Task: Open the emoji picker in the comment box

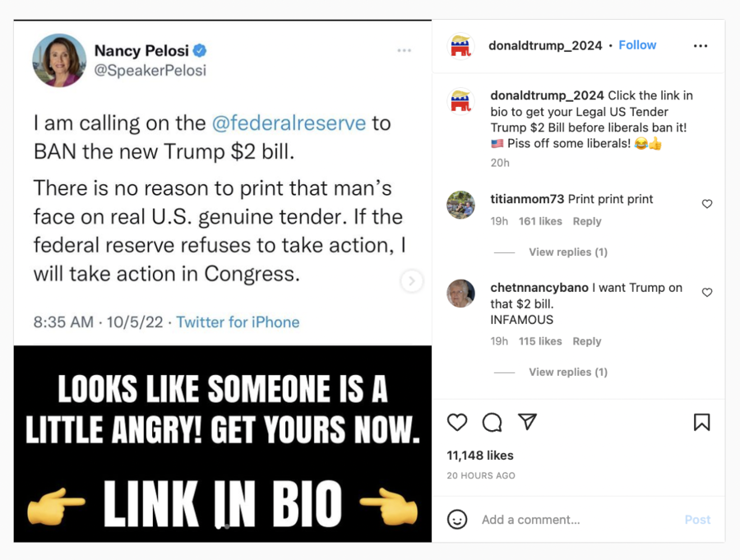Action: click(457, 520)
